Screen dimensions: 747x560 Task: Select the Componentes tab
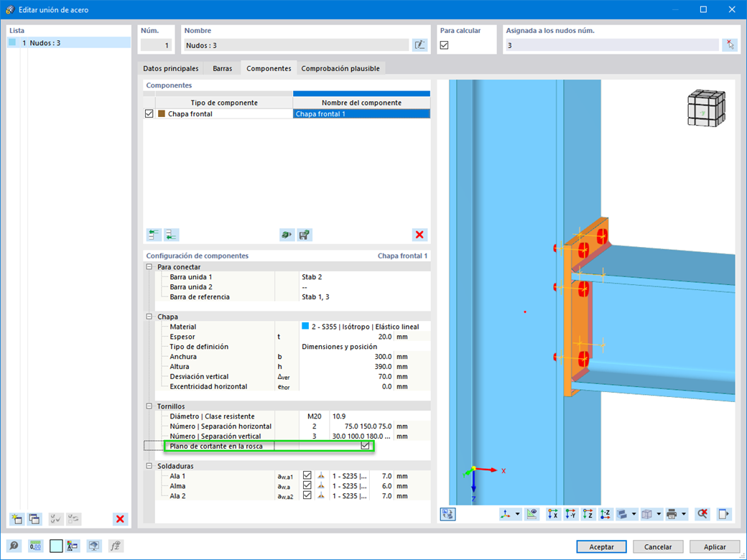coord(269,69)
